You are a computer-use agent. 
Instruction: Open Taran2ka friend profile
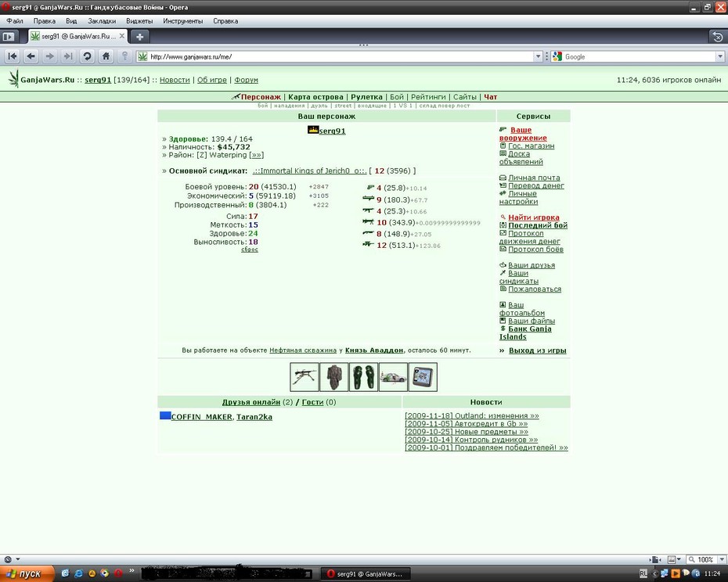coord(254,417)
